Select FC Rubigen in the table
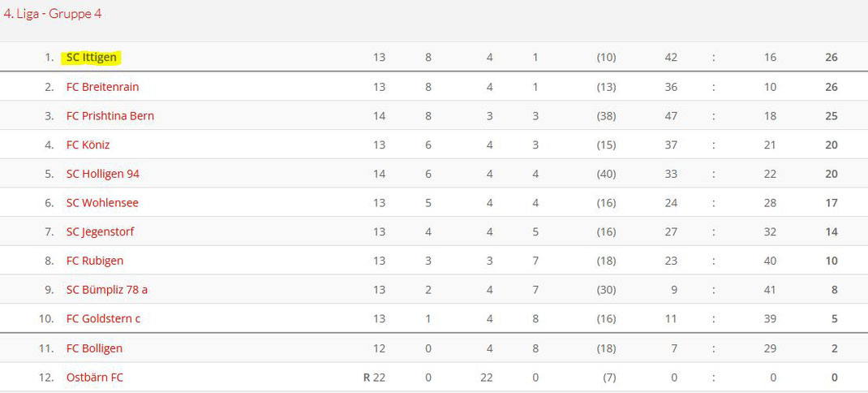Viewport: 868px width, 393px height. click(95, 261)
